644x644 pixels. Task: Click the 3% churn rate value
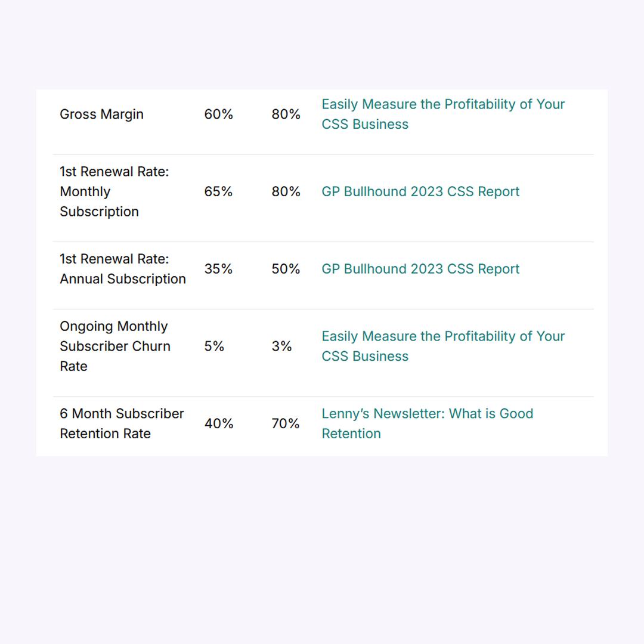click(x=281, y=346)
